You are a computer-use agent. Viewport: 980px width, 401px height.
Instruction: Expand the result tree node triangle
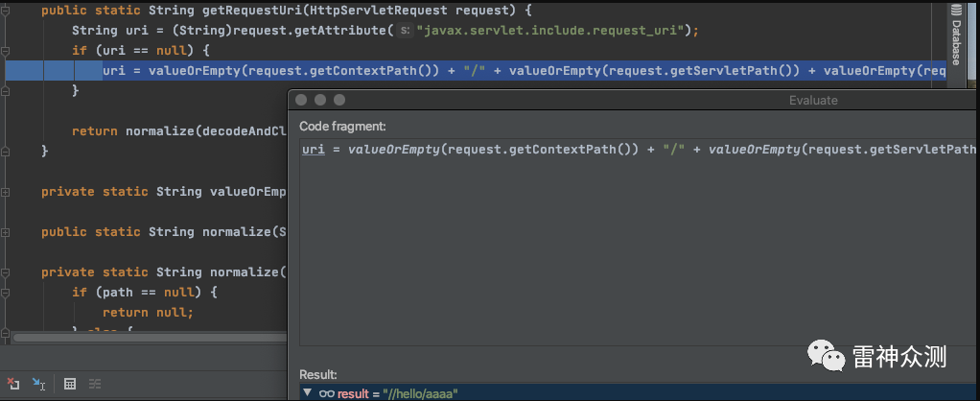pyautogui.click(x=307, y=393)
